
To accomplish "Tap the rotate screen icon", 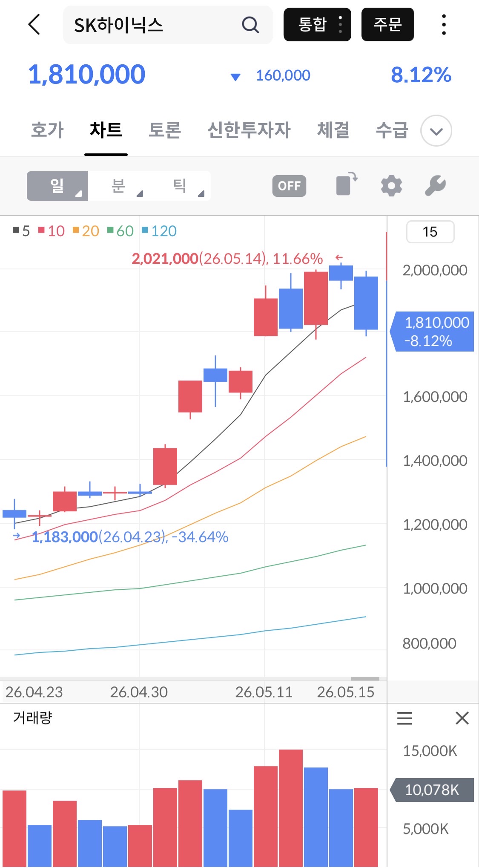I will point(347,184).
